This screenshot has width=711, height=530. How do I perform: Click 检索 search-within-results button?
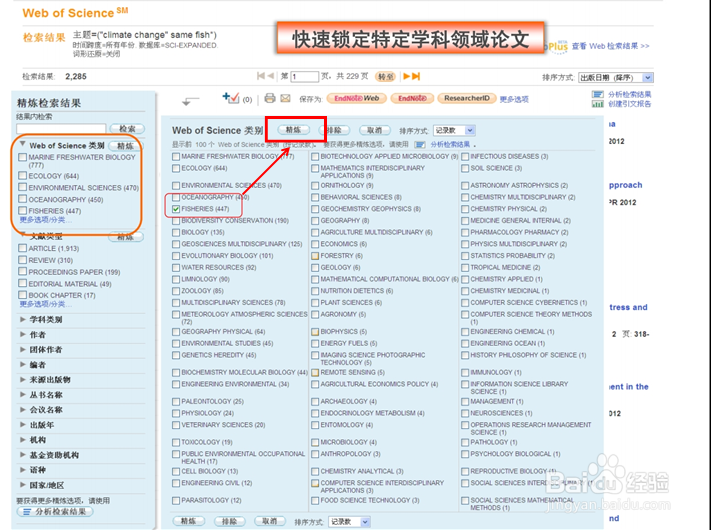click(x=127, y=129)
